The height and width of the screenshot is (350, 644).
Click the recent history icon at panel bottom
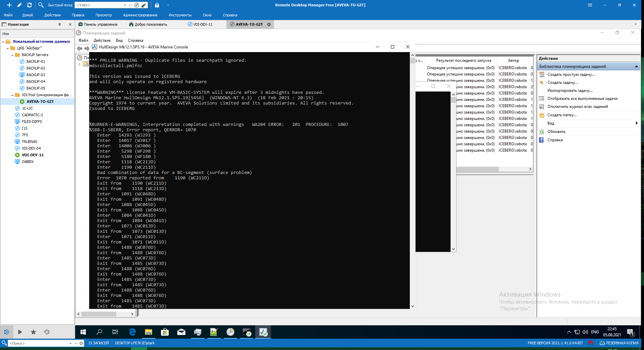[47, 332]
